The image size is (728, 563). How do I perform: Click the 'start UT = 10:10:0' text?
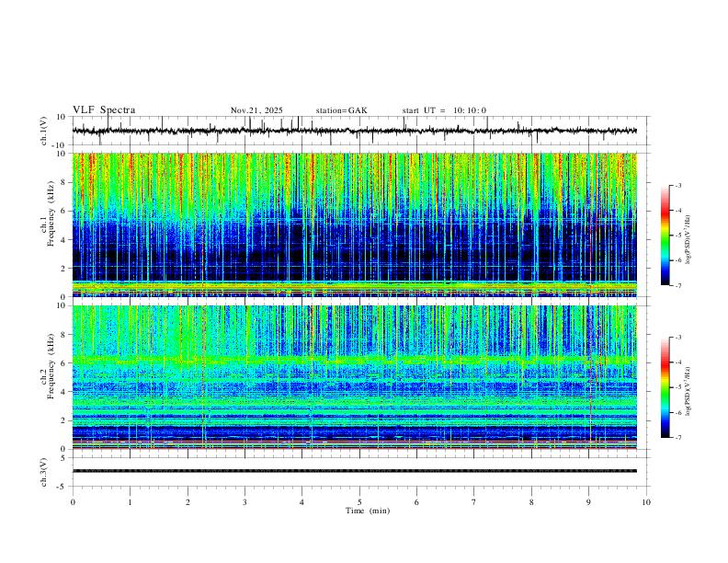click(x=444, y=110)
